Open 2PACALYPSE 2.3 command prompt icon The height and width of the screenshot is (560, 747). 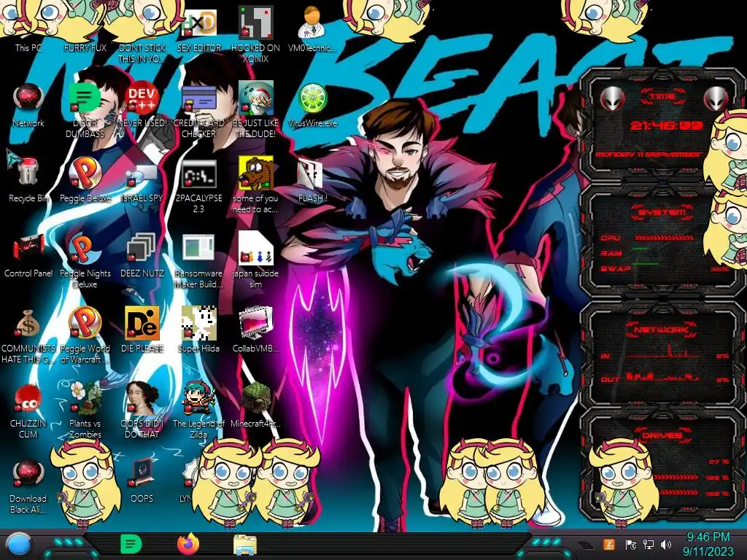tap(198, 174)
